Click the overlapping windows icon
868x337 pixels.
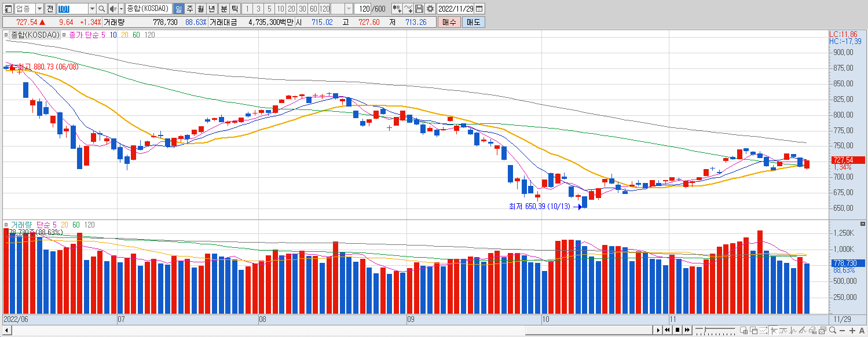[x=753, y=330]
